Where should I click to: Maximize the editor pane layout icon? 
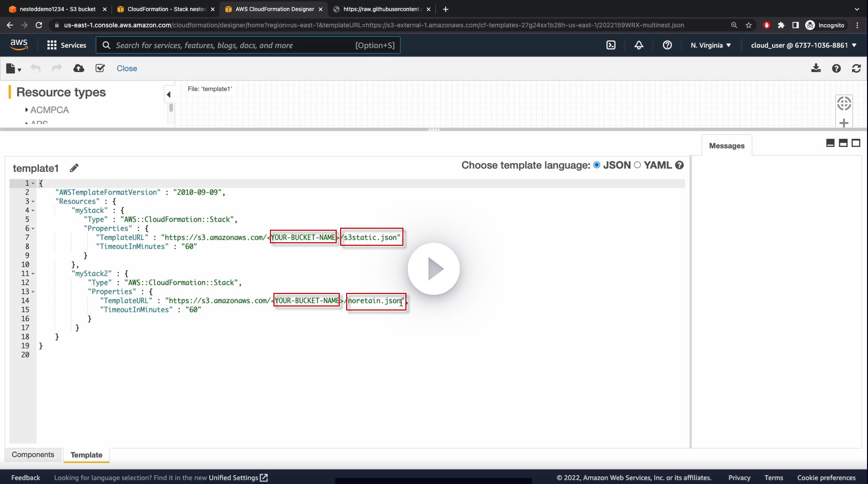pos(856,143)
